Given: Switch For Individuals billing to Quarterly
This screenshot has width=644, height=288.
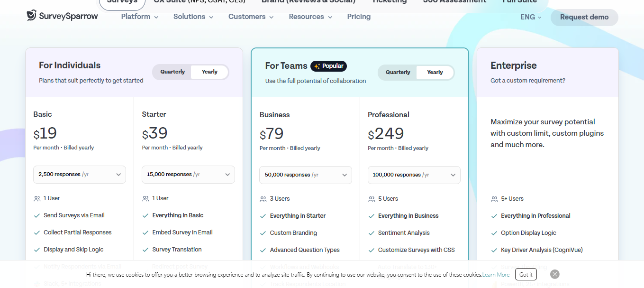Looking at the screenshot, I should click(x=172, y=72).
